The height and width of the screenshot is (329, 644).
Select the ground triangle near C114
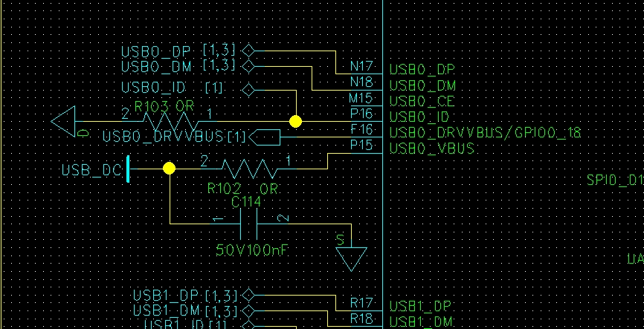pyautogui.click(x=351, y=259)
